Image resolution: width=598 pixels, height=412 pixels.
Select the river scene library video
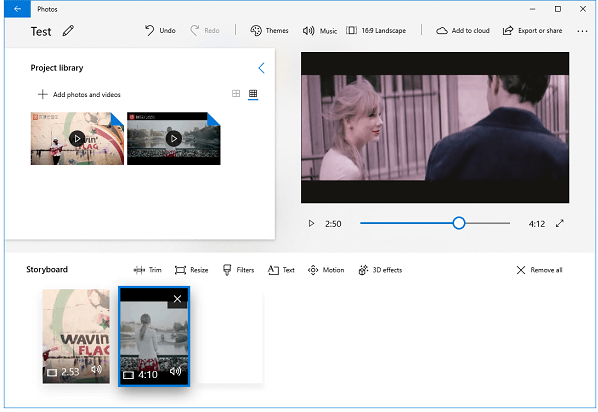point(174,138)
